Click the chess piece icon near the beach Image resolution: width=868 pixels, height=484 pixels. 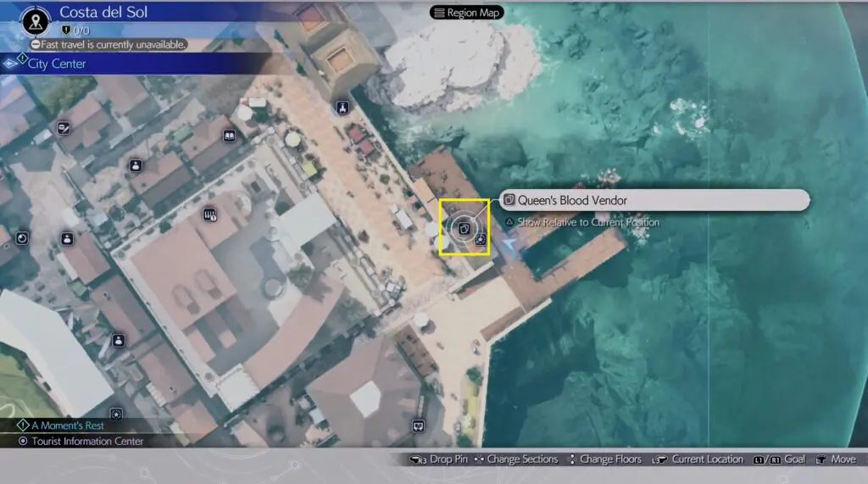click(x=342, y=108)
